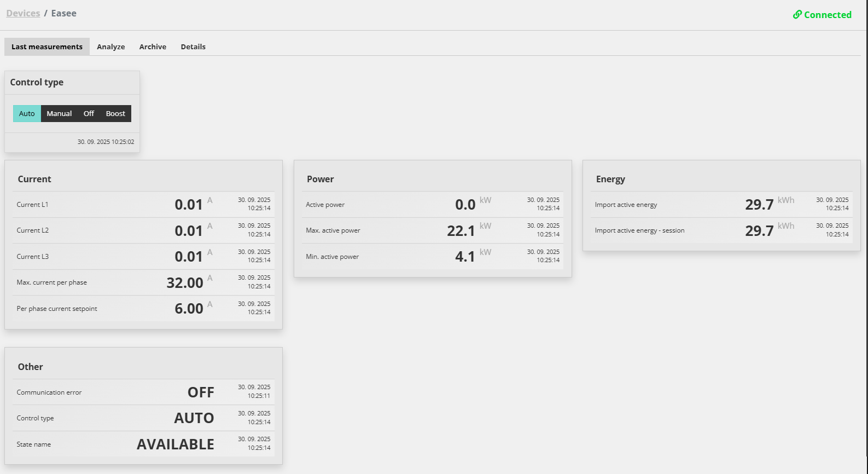This screenshot has width=868, height=474.
Task: Select the Current L3 row label
Action: (x=33, y=257)
